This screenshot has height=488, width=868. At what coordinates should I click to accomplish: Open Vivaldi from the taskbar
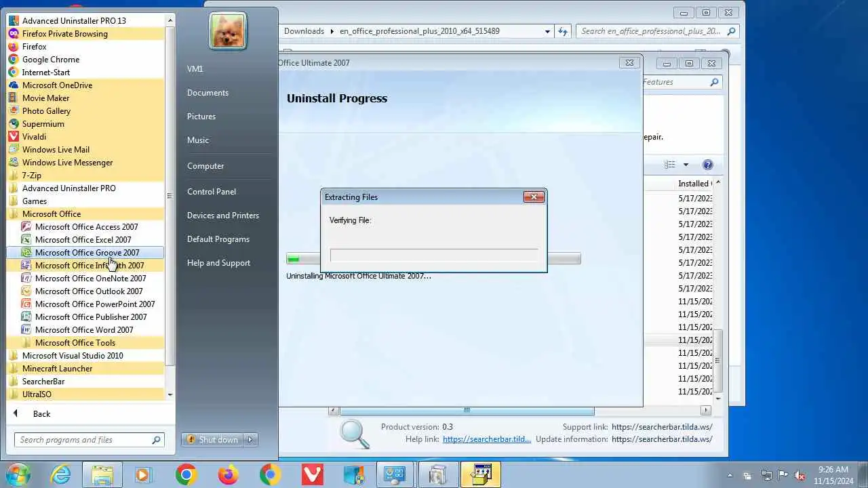click(x=312, y=474)
